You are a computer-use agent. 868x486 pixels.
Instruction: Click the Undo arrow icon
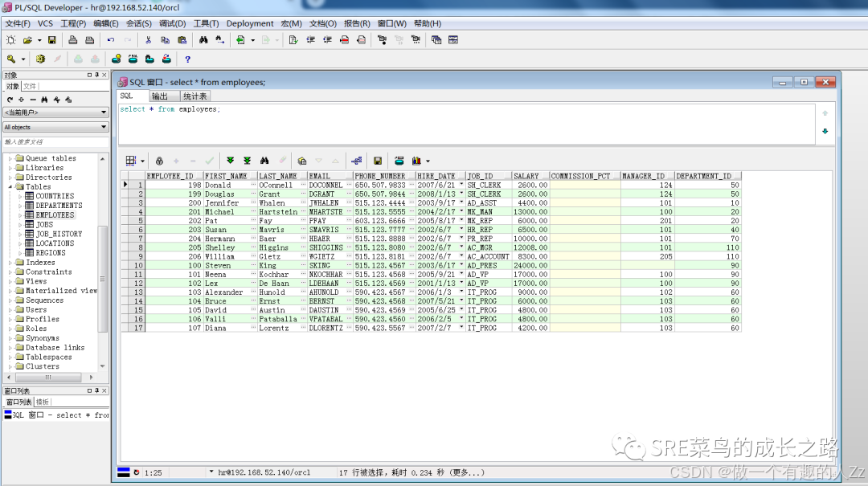pyautogui.click(x=111, y=40)
